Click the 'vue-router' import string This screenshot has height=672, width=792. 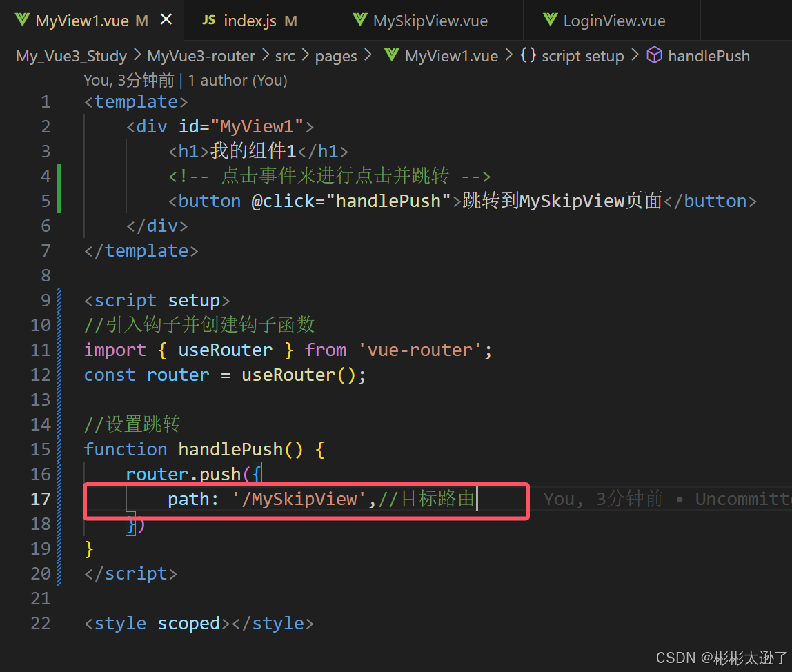point(419,350)
